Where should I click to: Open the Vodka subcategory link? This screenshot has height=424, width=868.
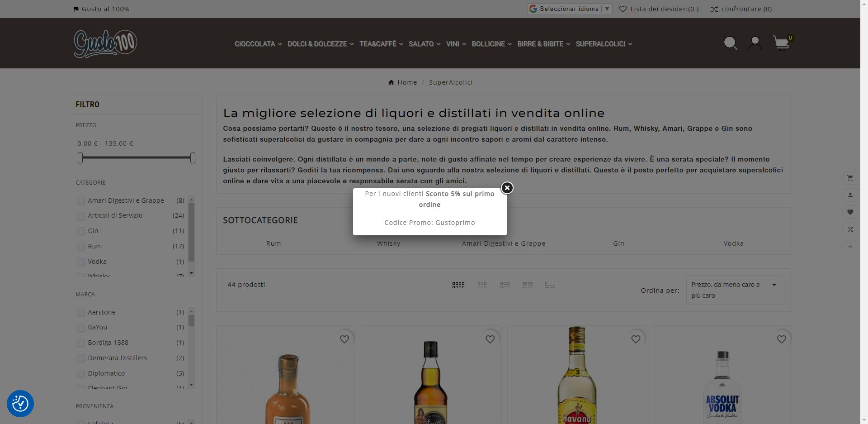click(733, 243)
